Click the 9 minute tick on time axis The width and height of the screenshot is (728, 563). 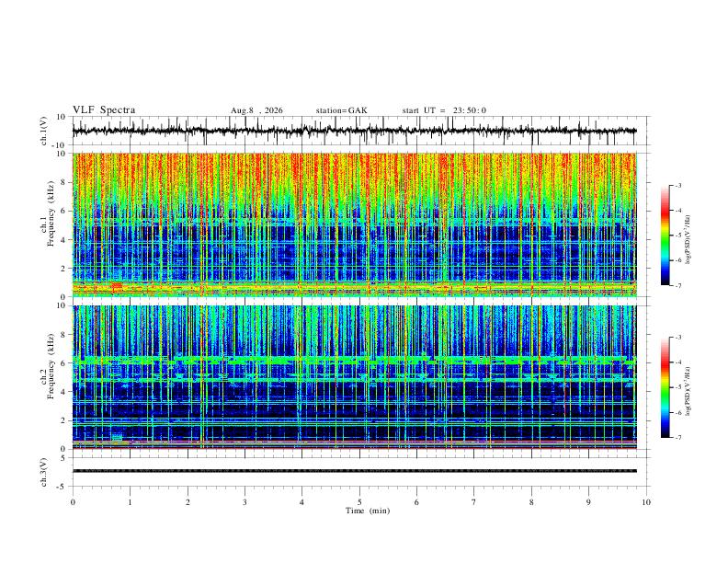click(x=588, y=502)
